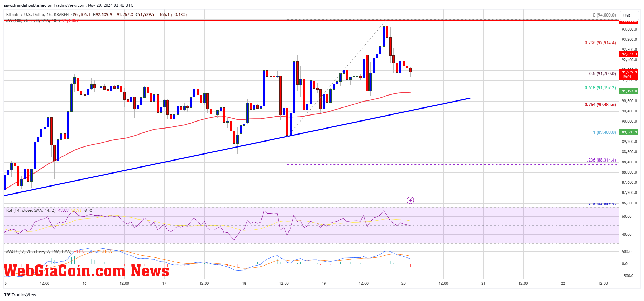Click the MACD 500.0 scale label

(x=626, y=251)
